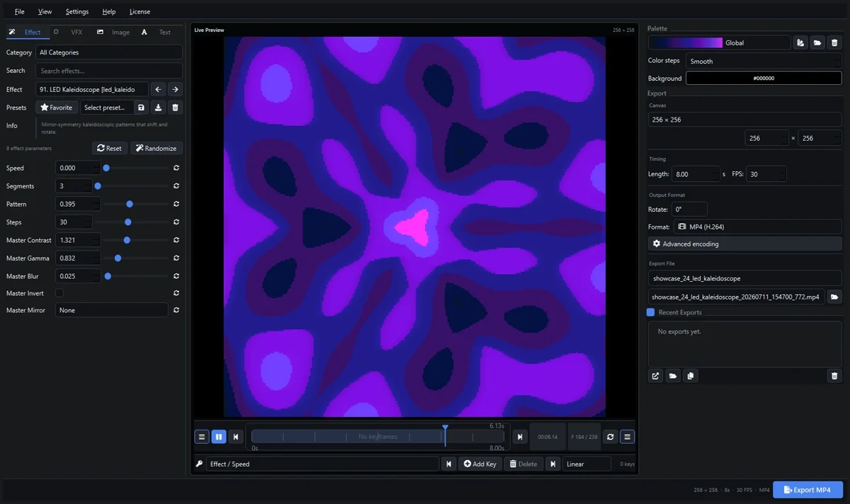Open last export externally
850x504 pixels.
tap(656, 376)
